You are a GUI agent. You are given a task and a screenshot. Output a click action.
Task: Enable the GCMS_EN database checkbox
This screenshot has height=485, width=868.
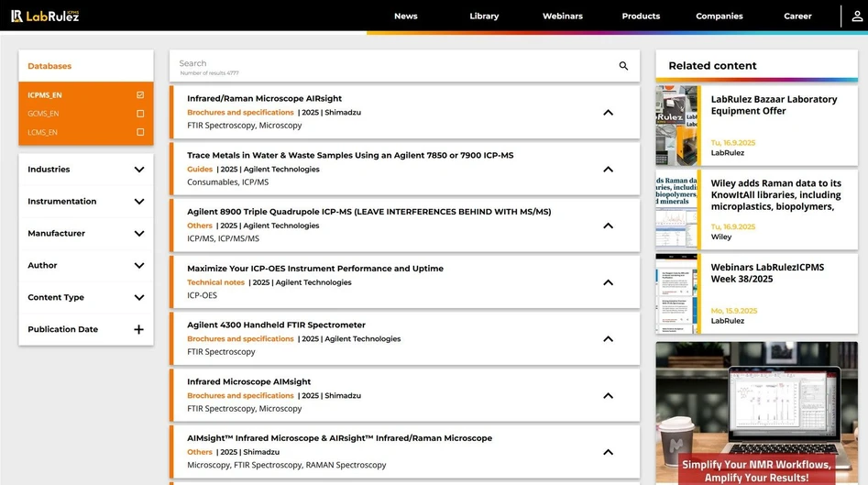click(x=140, y=114)
